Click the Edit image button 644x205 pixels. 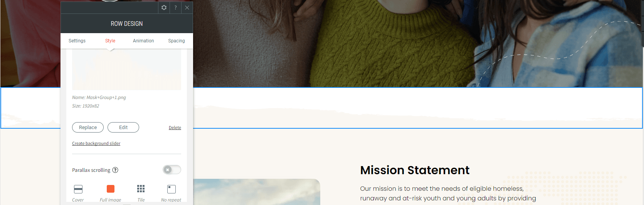[123, 128]
